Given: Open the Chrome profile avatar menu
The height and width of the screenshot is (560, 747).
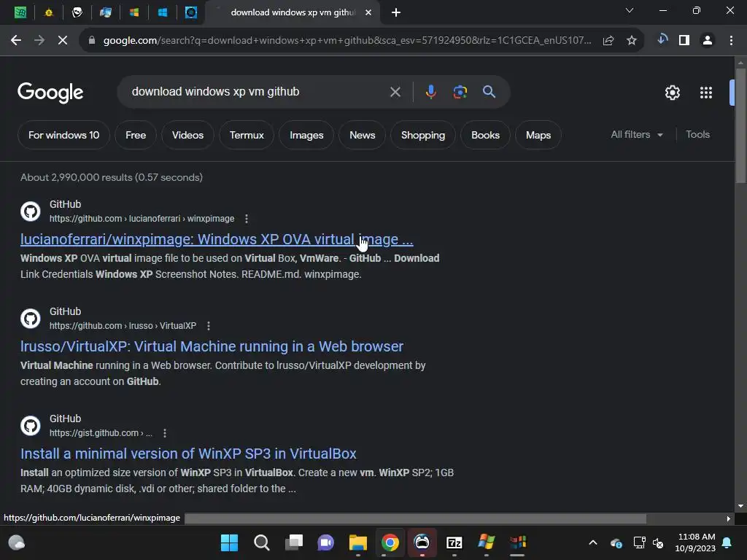Looking at the screenshot, I should 708,41.
